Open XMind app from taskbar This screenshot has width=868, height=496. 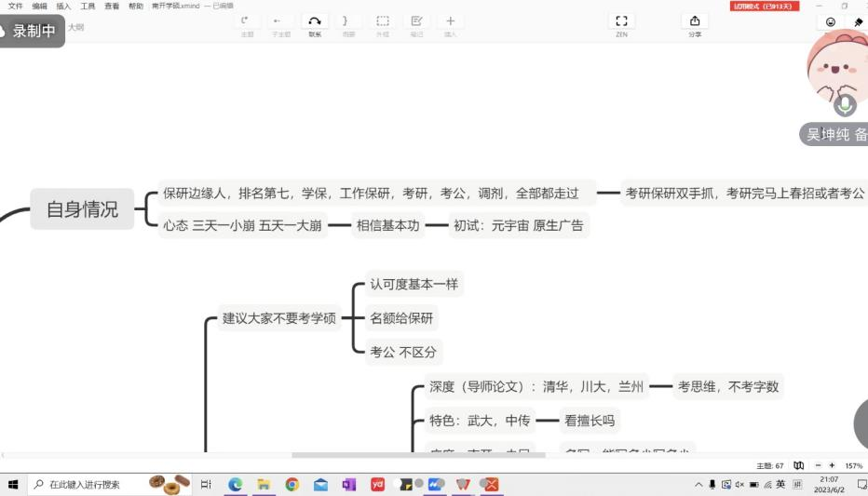(x=491, y=485)
